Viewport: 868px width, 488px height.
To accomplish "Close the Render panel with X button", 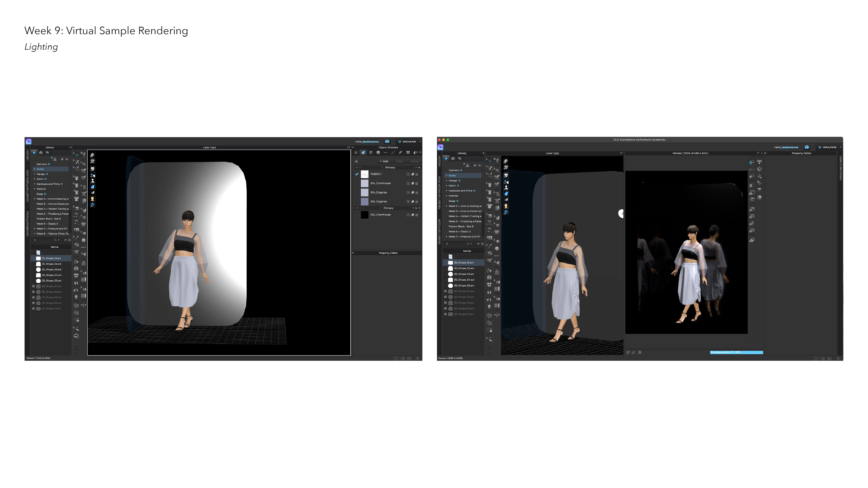I will pyautogui.click(x=762, y=153).
